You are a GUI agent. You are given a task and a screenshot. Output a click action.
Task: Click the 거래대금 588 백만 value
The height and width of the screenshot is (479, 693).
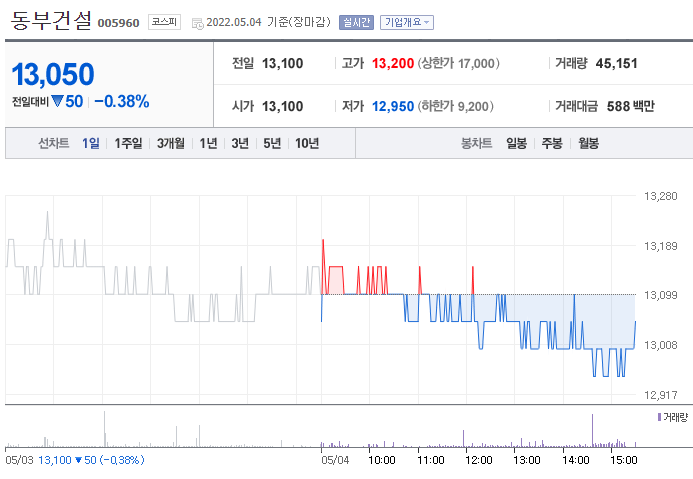point(631,106)
